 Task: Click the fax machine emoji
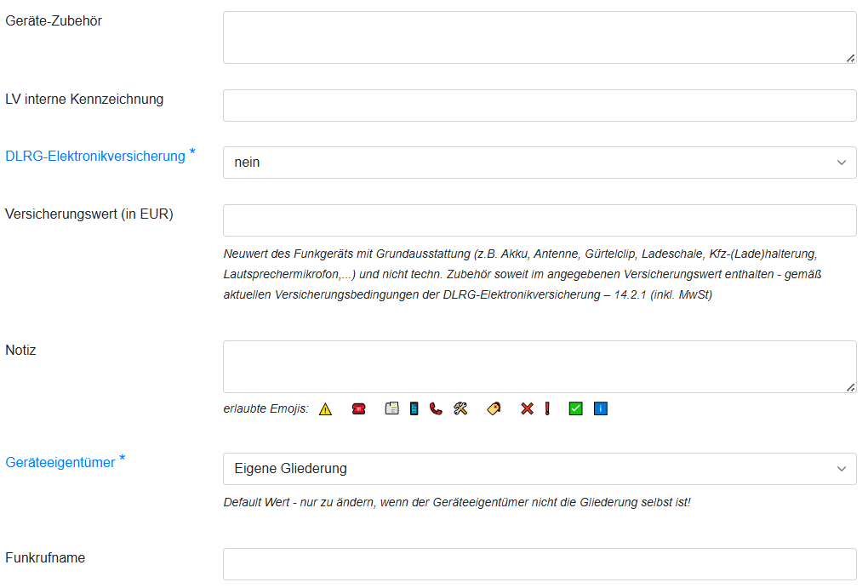(x=392, y=408)
